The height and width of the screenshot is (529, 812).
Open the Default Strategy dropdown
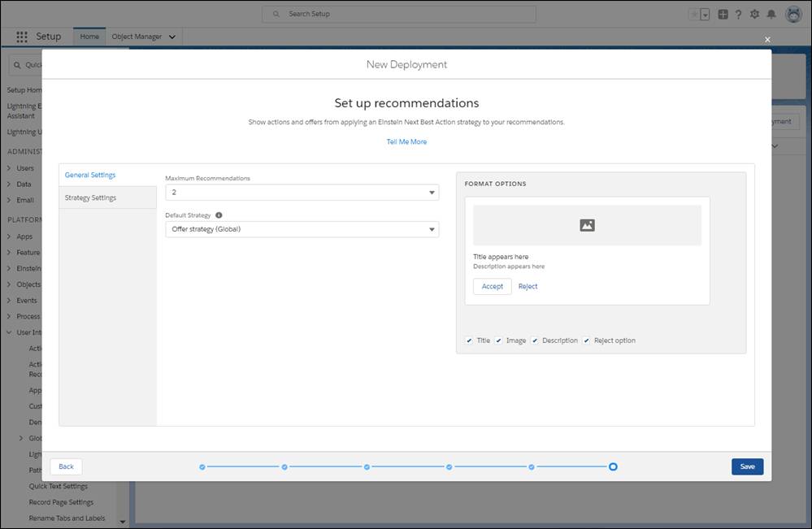pos(302,229)
